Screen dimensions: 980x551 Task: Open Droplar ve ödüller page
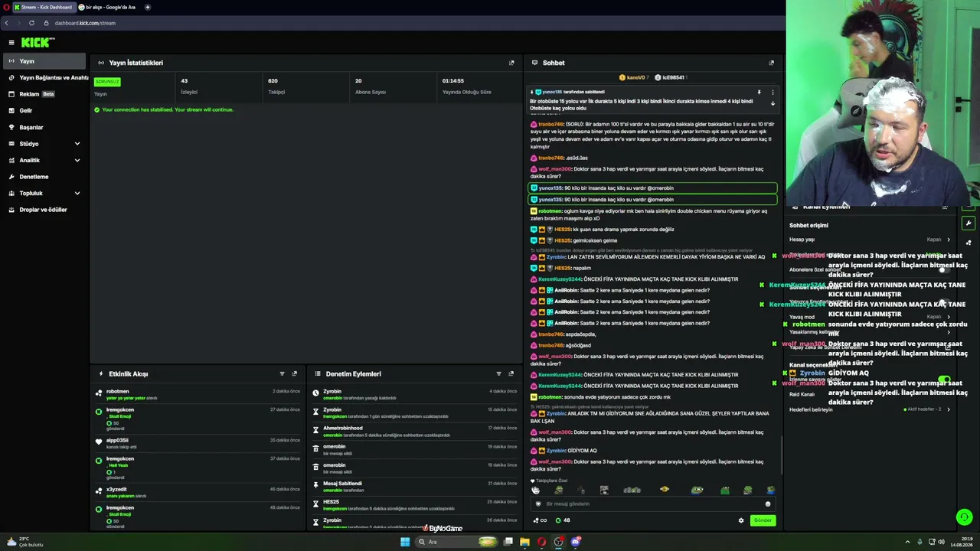44,210
